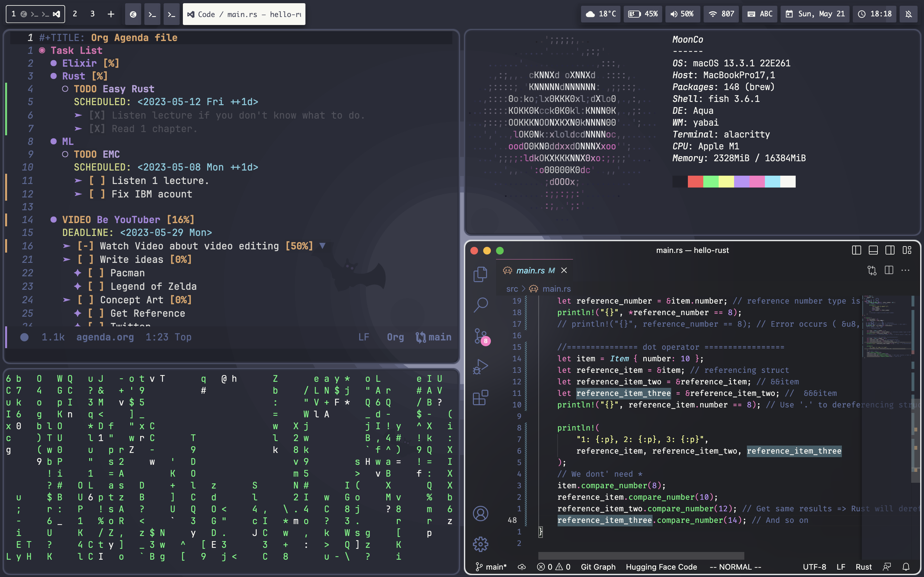Open Source Control view with 8 changes
This screenshot has height=577, width=924.
[x=480, y=336]
